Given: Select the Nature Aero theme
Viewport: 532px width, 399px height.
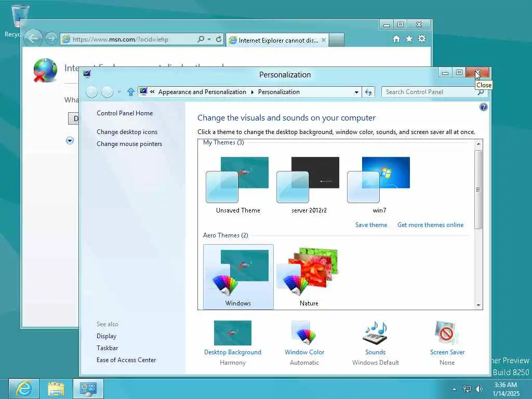Looking at the screenshot, I should pos(309,277).
